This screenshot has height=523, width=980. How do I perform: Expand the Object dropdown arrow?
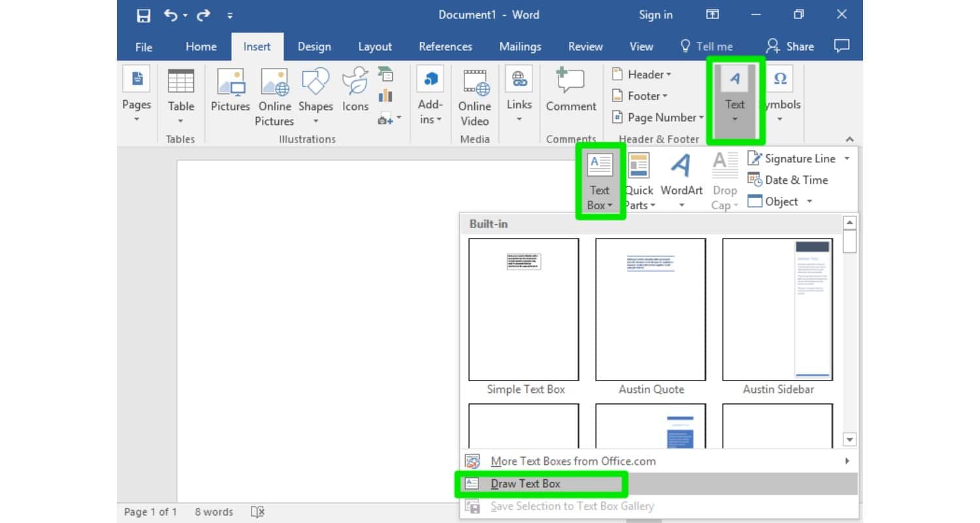(809, 201)
